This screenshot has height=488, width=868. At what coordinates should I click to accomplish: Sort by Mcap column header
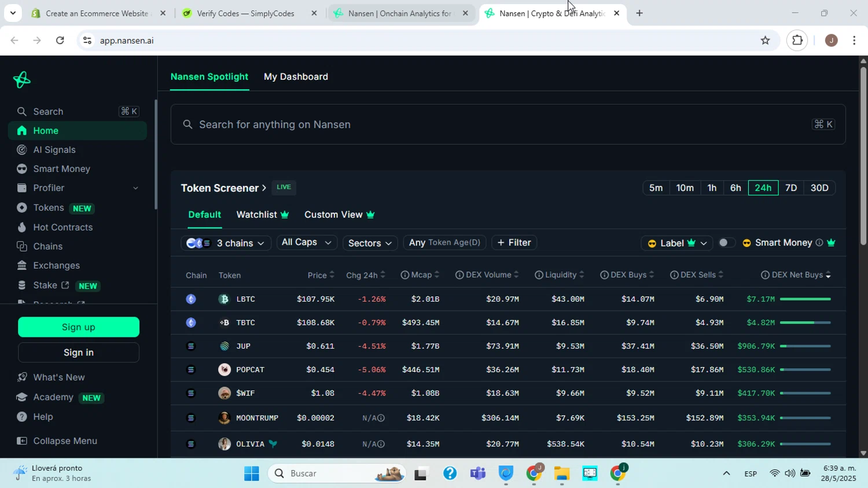click(420, 275)
